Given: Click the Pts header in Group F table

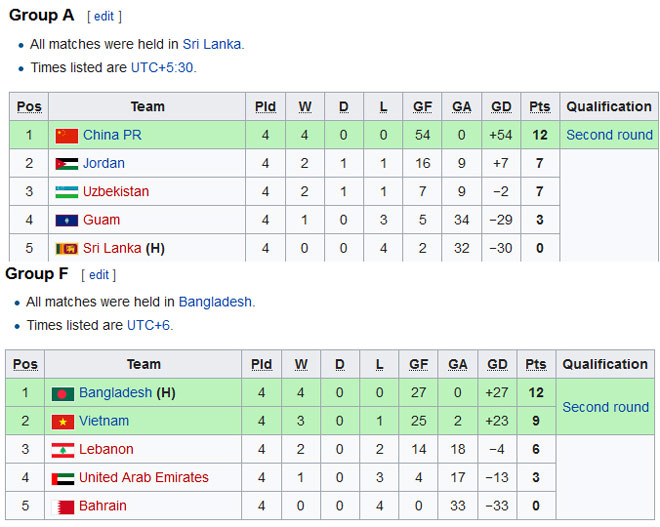Looking at the screenshot, I should pos(536,364).
